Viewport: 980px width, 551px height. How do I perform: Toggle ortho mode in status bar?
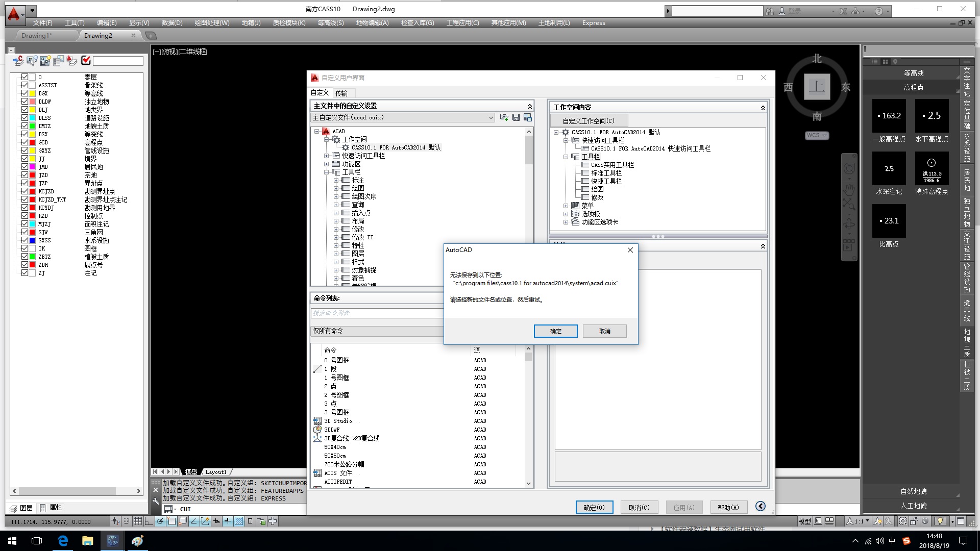point(149,521)
